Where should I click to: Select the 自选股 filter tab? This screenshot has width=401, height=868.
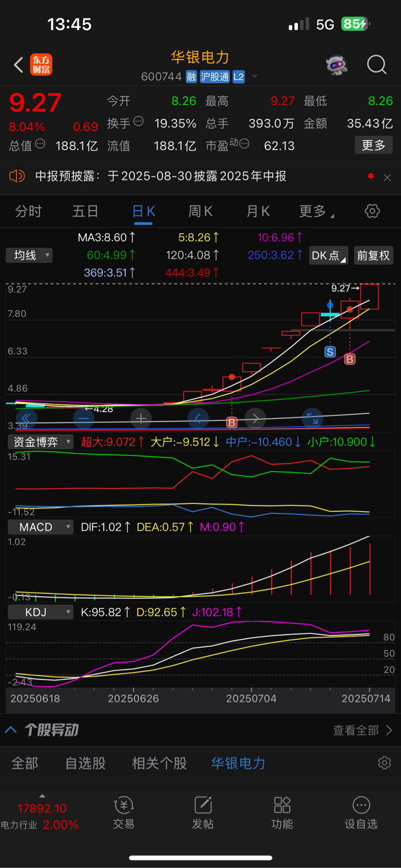85,763
